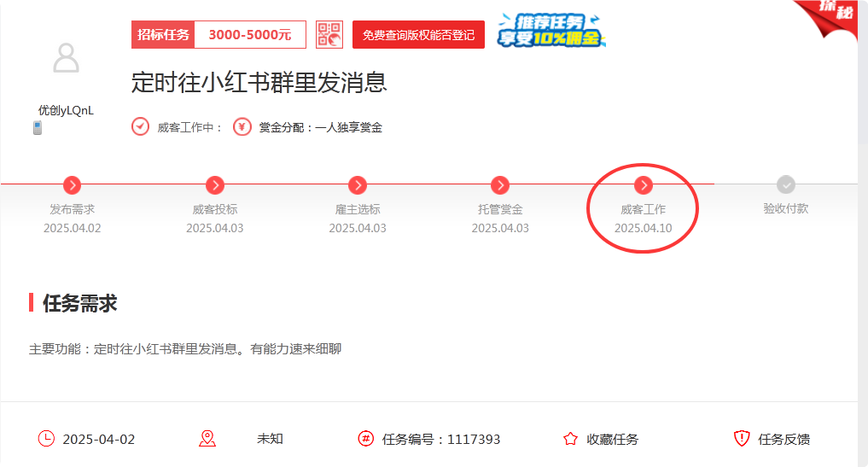The height and width of the screenshot is (467, 868).
Task: Select the 雇主选标 timeline step marker
Action: pyautogui.click(x=358, y=185)
